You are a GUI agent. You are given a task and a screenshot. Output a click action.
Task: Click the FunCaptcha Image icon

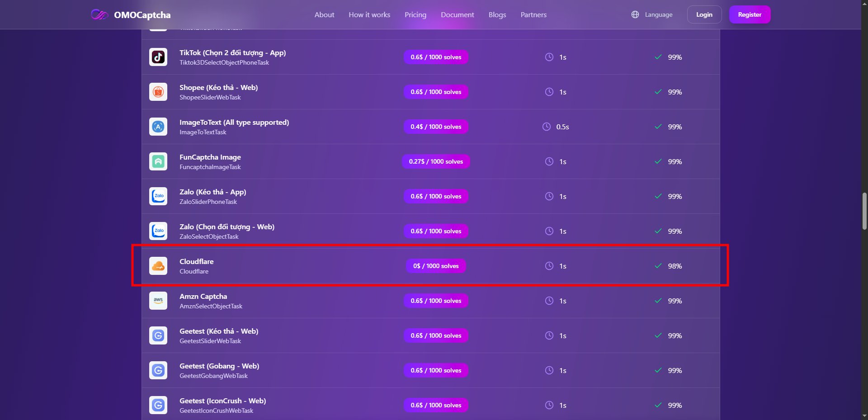158,161
